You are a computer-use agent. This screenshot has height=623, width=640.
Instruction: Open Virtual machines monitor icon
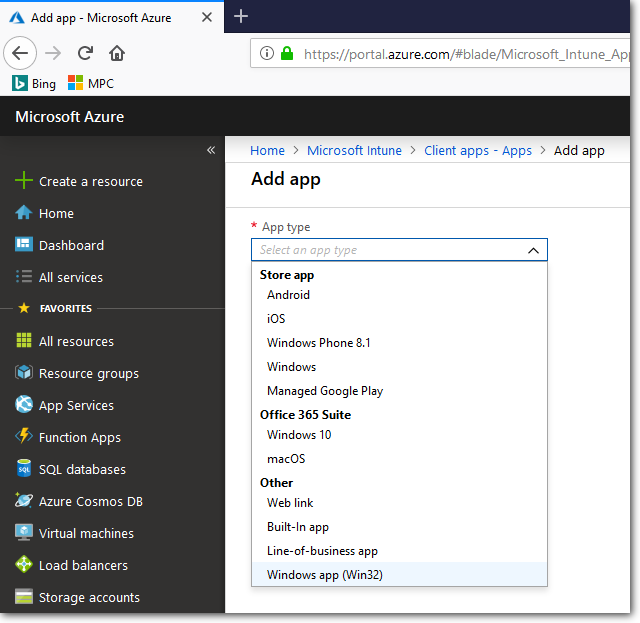(x=24, y=533)
